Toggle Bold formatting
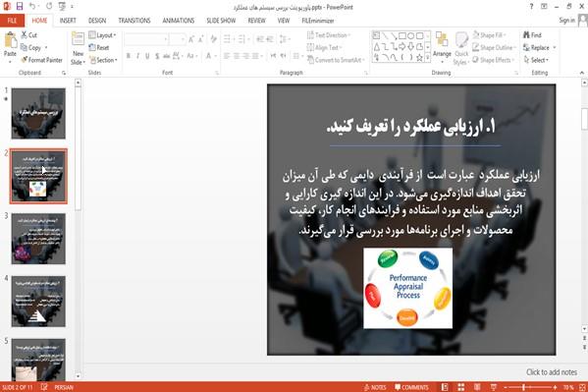The height and width of the screenshot is (392, 588). pos(129,56)
